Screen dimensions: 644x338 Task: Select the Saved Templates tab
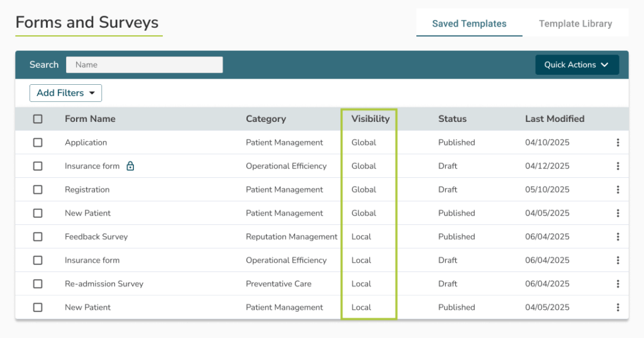point(469,24)
